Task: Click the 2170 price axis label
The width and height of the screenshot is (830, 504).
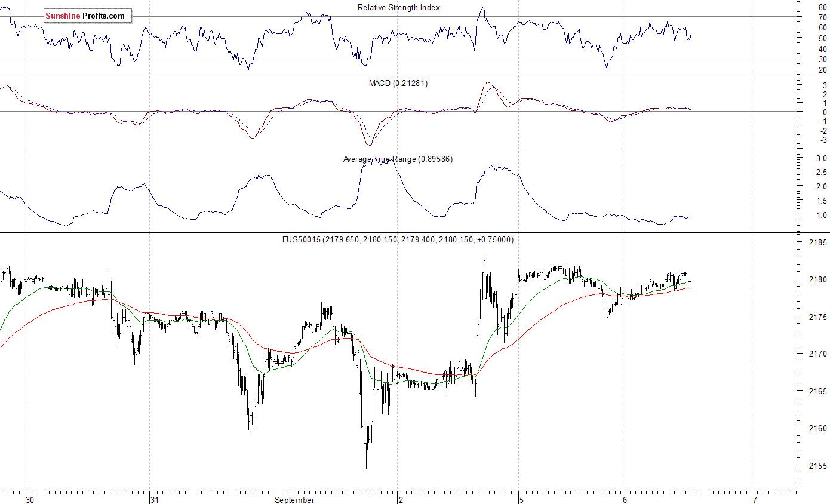Action: (x=818, y=354)
